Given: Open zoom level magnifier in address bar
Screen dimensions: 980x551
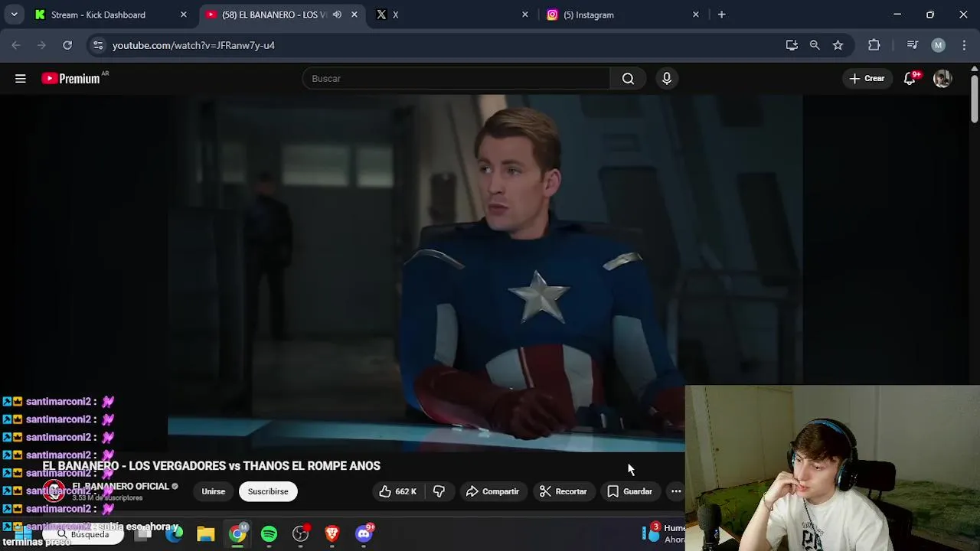Looking at the screenshot, I should tap(815, 45).
